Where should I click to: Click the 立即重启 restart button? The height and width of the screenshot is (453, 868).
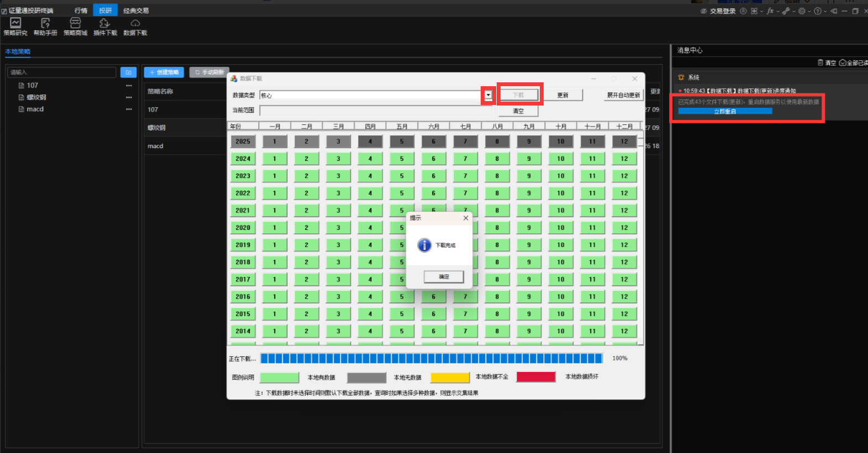click(725, 112)
